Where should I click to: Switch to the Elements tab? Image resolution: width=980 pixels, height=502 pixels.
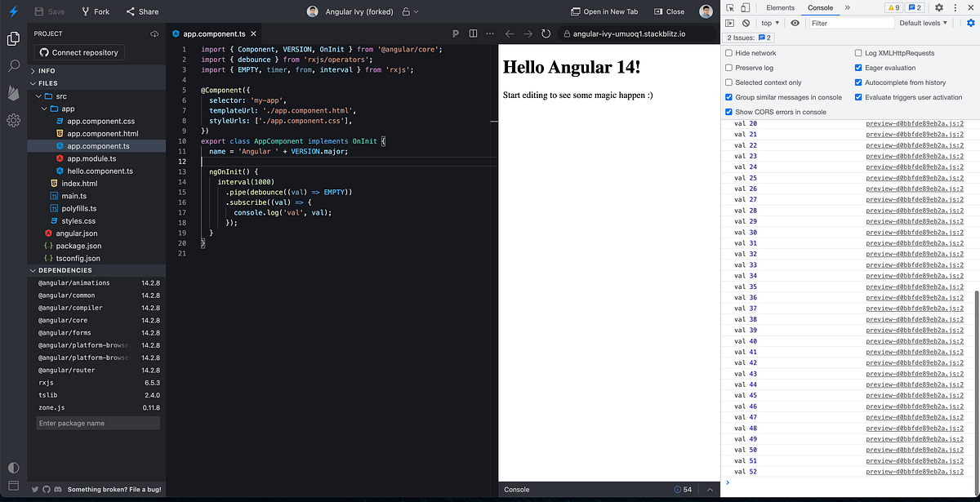(780, 7)
